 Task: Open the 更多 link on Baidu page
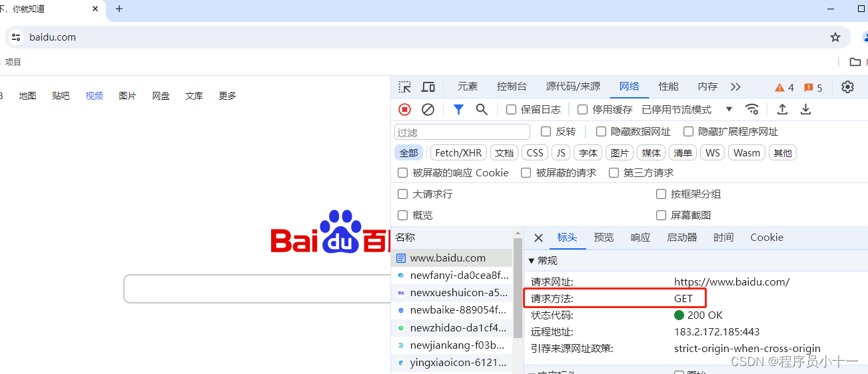click(x=227, y=96)
